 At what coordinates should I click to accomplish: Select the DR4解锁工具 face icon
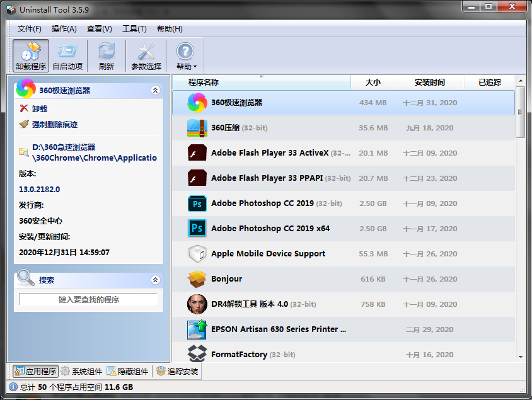[197, 304]
